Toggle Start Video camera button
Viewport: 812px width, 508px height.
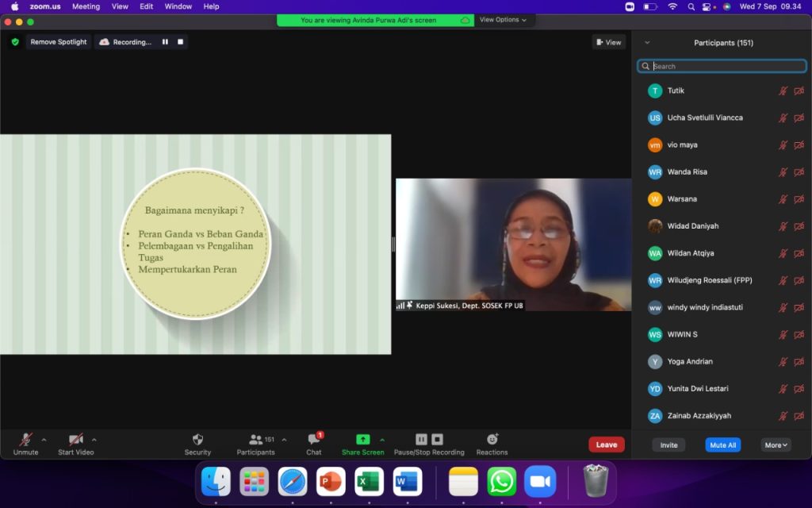coord(75,444)
